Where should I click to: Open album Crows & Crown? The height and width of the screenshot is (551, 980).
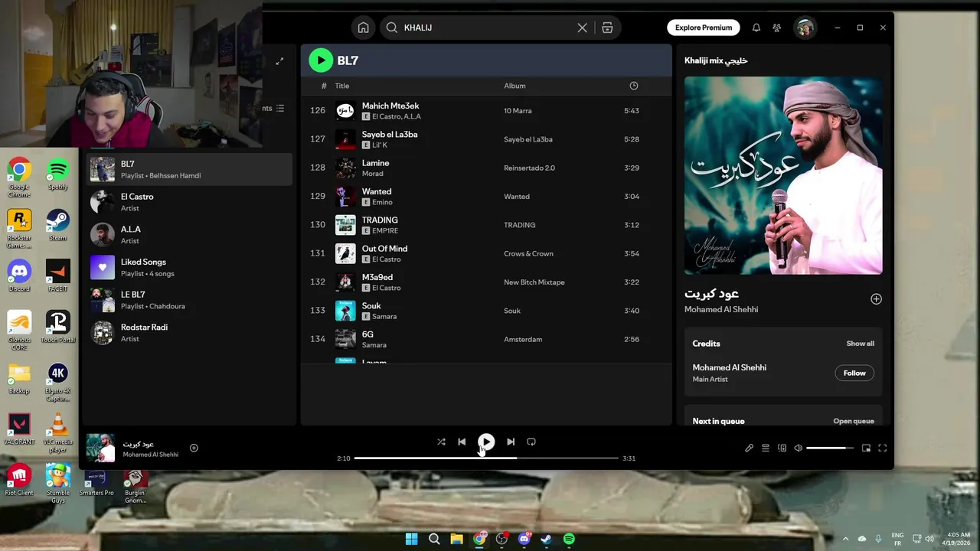click(x=528, y=253)
